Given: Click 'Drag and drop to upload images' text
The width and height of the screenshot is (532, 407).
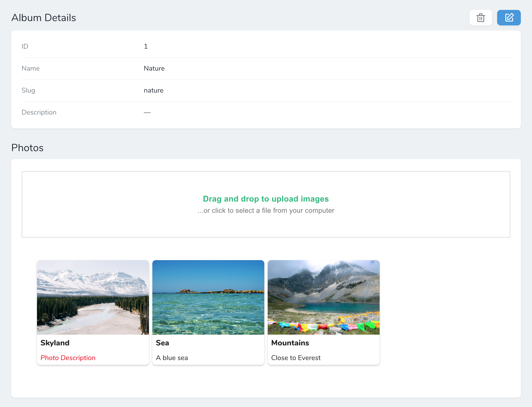Looking at the screenshot, I should pyautogui.click(x=266, y=199).
